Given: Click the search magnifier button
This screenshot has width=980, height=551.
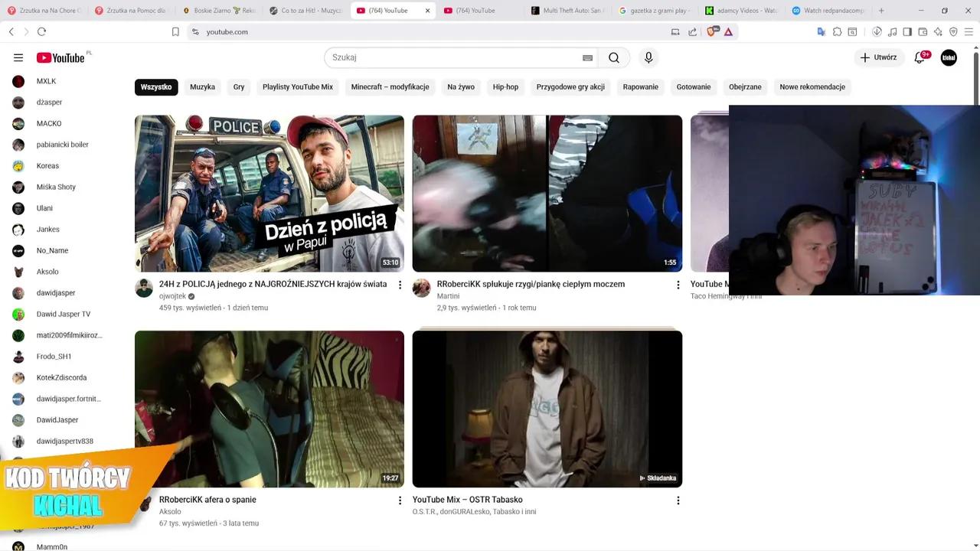Looking at the screenshot, I should tap(614, 57).
